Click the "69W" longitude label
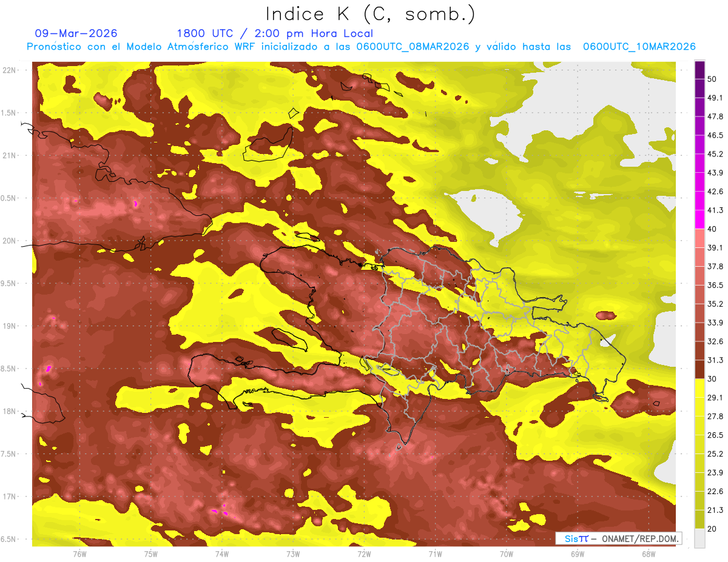 [x=577, y=554]
